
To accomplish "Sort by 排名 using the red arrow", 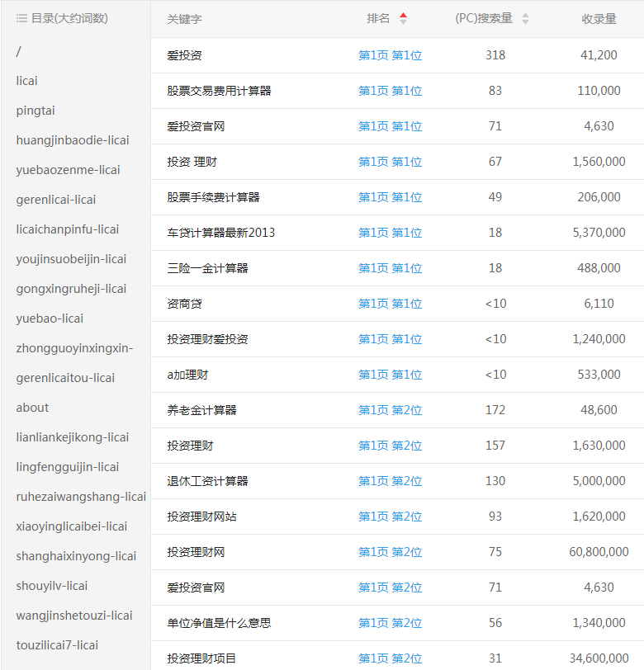I will coord(403,18).
